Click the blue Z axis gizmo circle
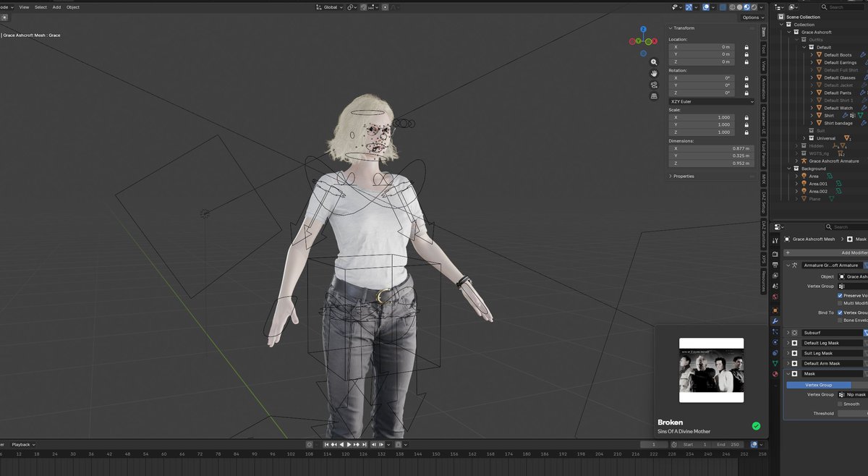Image resolution: width=868 pixels, height=476 pixels. (643, 30)
